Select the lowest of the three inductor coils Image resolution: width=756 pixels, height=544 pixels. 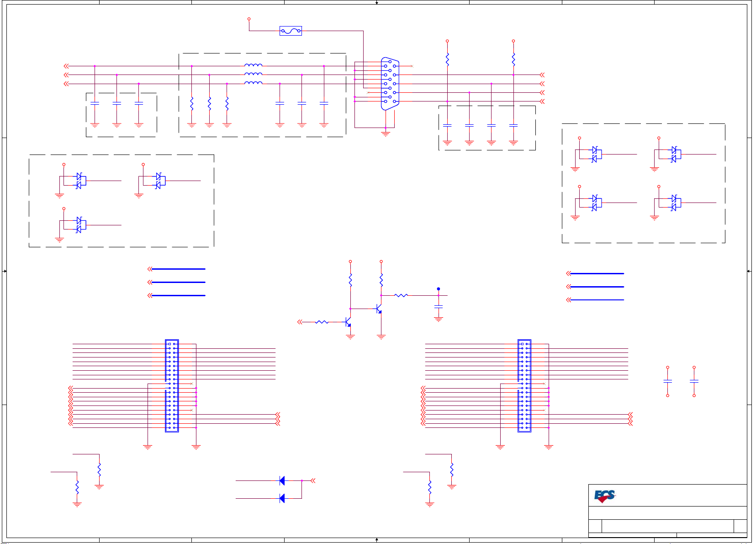(x=254, y=83)
